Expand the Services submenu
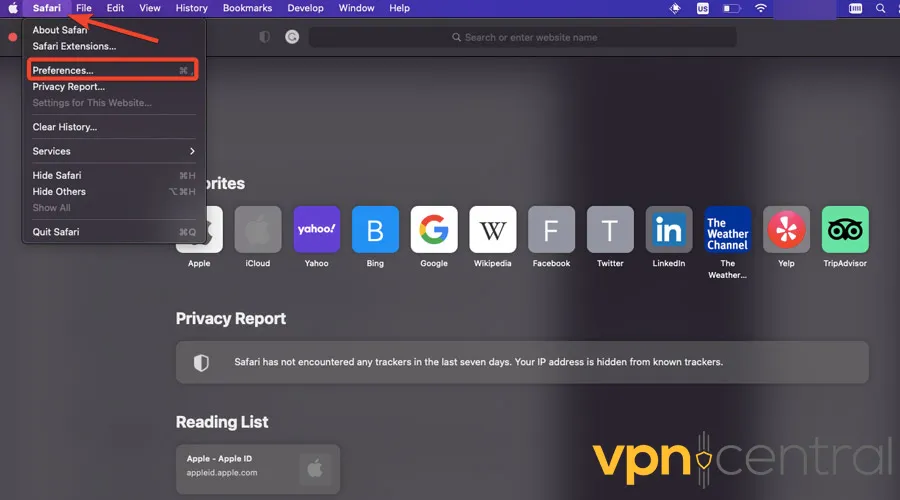 pyautogui.click(x=112, y=151)
